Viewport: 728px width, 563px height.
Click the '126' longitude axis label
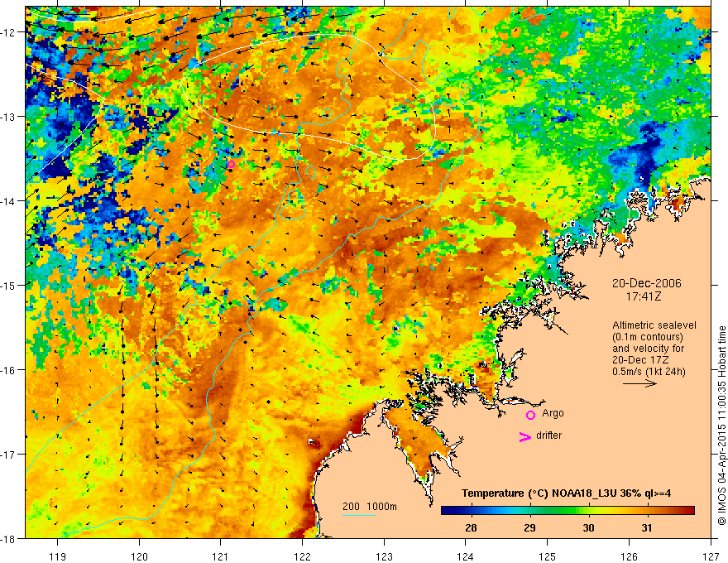click(629, 556)
